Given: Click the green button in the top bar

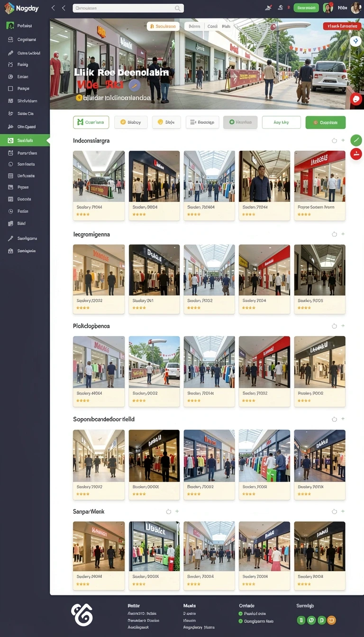Looking at the screenshot, I should click(306, 8).
